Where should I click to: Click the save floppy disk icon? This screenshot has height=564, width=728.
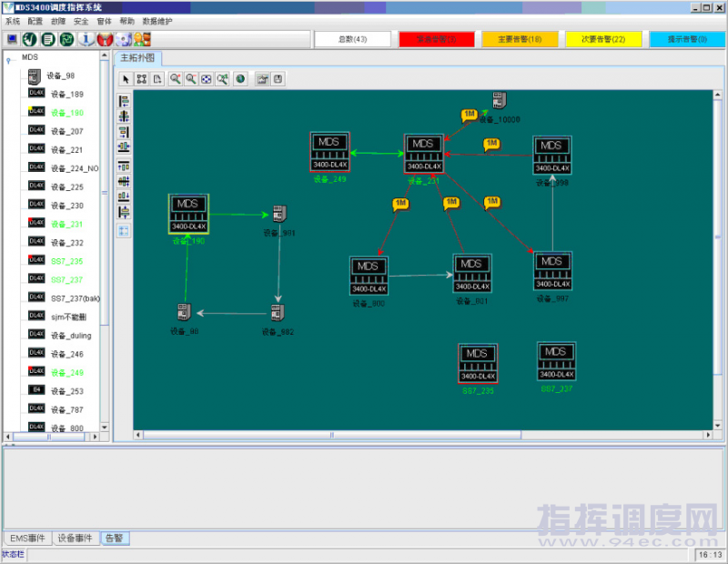pos(278,79)
